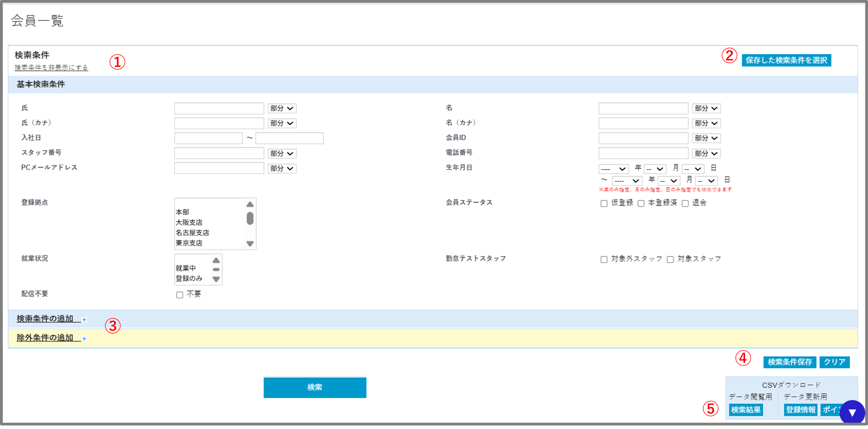Click the 登録拠点 list scrollbar thumb
868x429 pixels.
(250, 219)
